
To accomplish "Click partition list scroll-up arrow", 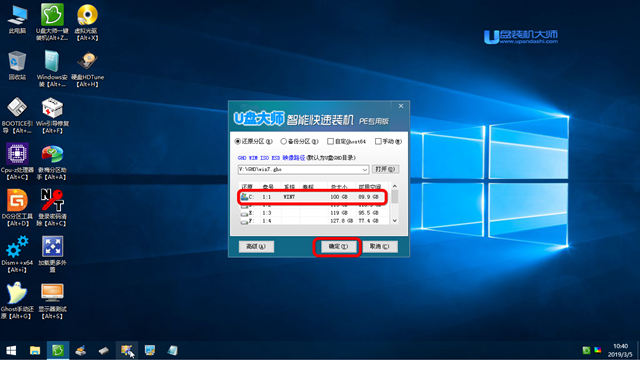I will (x=394, y=186).
